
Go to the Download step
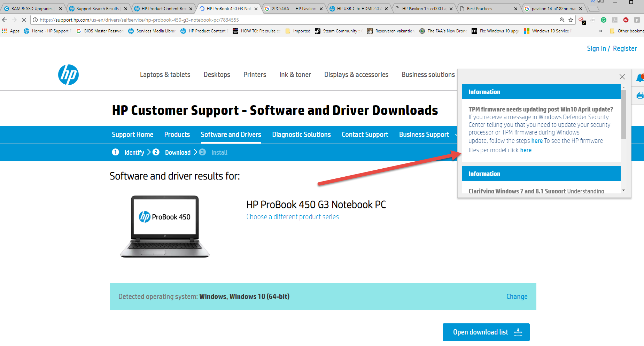coord(172,152)
